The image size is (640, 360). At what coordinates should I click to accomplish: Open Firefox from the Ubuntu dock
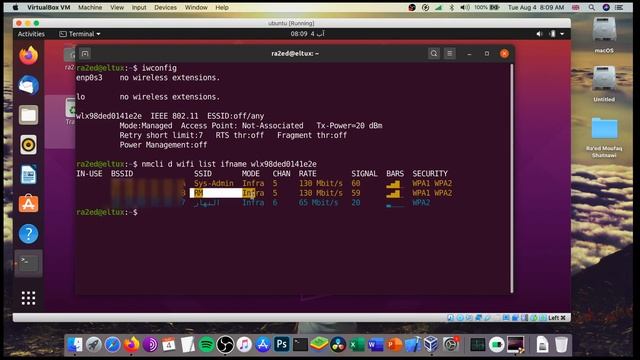click(28, 56)
